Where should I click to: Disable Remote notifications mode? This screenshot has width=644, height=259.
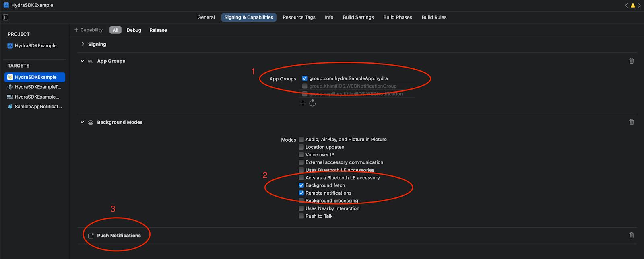[x=301, y=193]
